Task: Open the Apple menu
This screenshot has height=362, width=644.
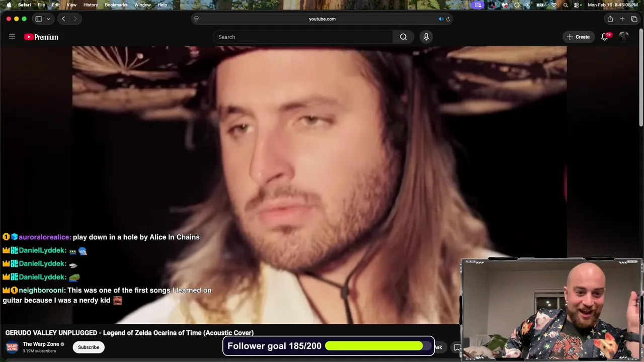Action: pos(9,5)
